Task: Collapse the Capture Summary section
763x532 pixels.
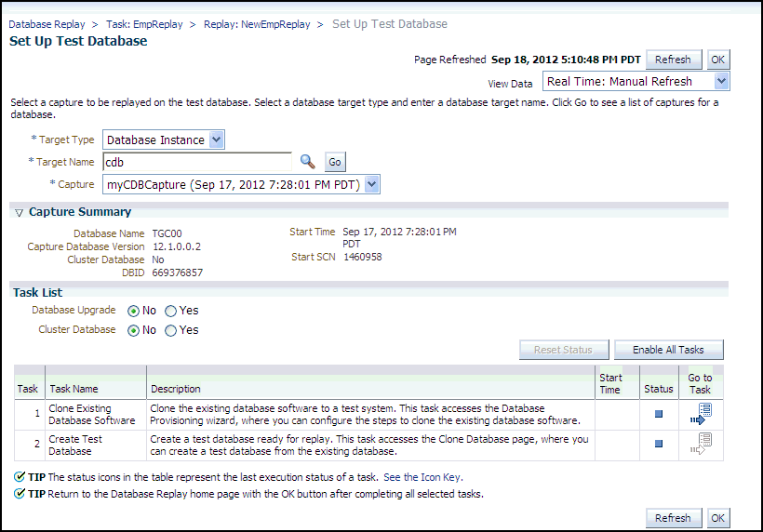Action: pyautogui.click(x=19, y=213)
